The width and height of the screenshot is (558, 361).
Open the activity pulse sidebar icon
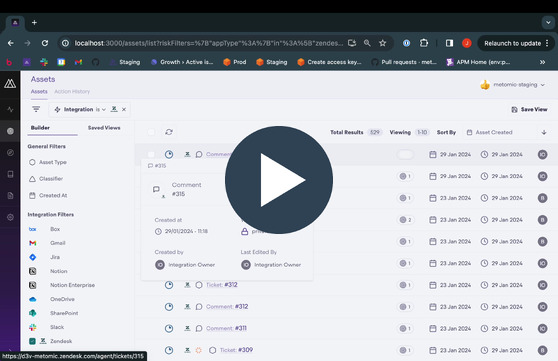10,109
